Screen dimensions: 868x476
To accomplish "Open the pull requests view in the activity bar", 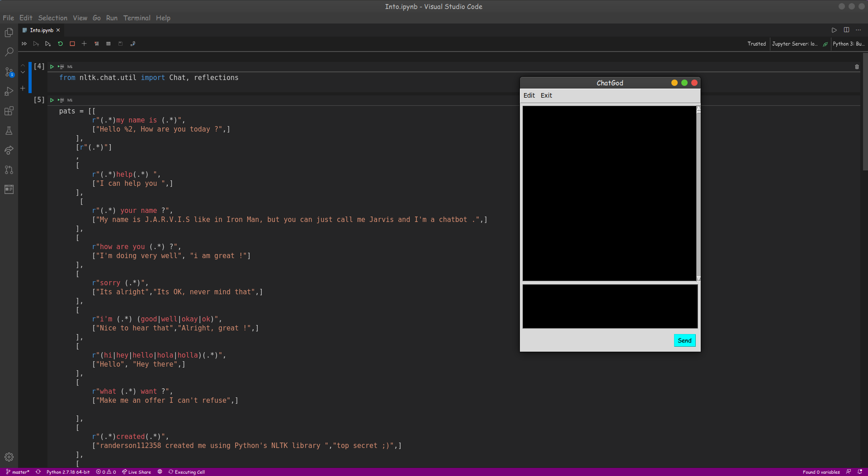I will (9, 170).
